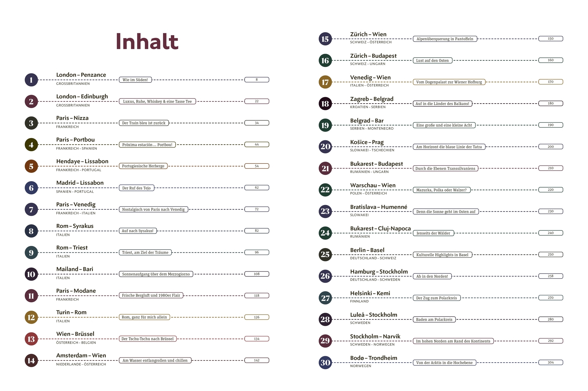Click the number 27 circle badge
588x391 pixels.
[325, 298]
